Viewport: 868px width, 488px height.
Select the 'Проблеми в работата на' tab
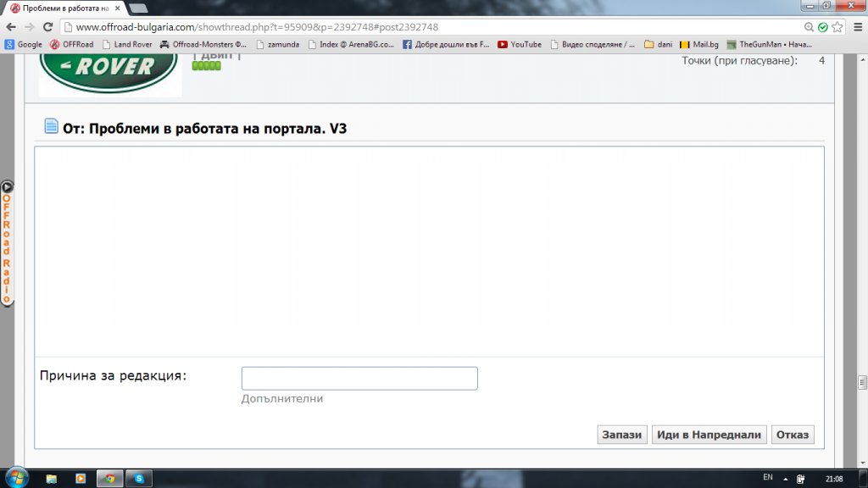pos(64,8)
